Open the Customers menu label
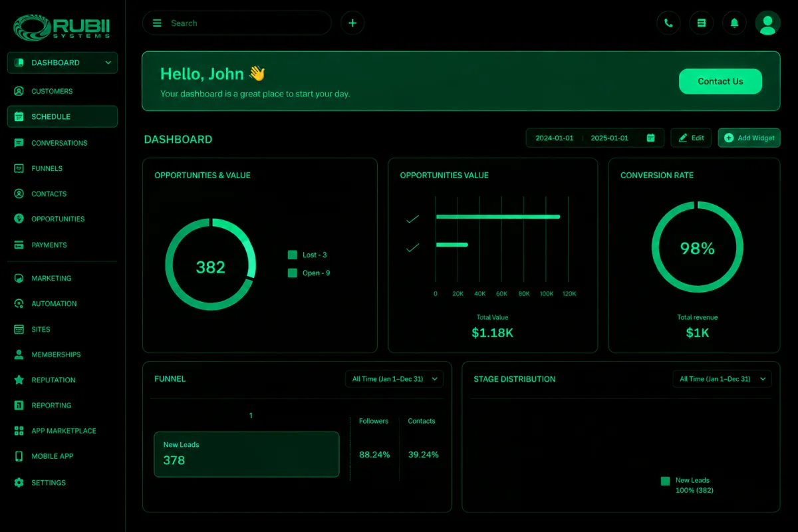The width and height of the screenshot is (798, 532). tap(52, 91)
